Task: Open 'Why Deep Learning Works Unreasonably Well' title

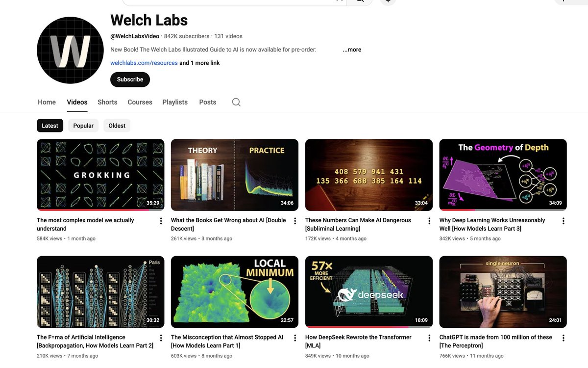Action: (492, 224)
